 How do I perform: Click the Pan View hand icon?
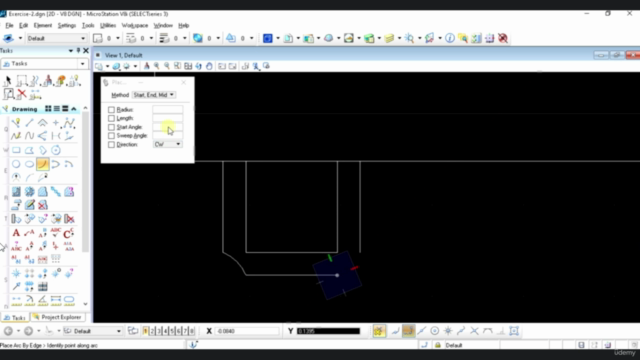tap(209, 66)
